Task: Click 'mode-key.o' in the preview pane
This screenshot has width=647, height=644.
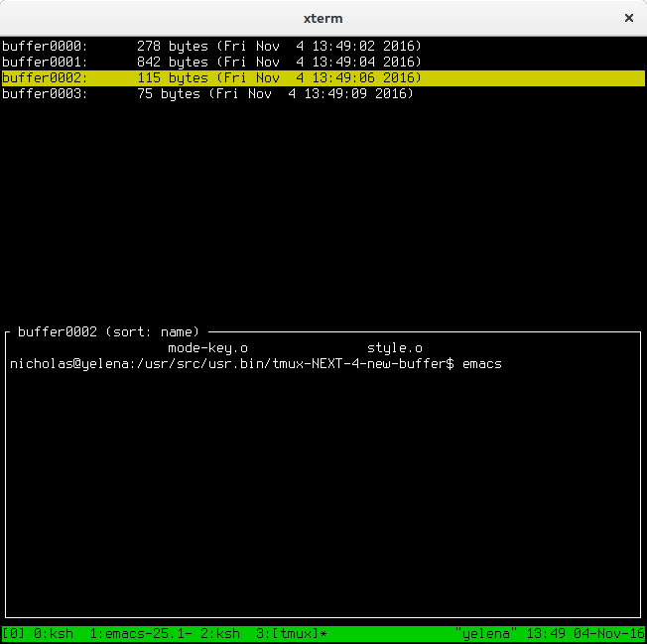Action: coord(208,348)
